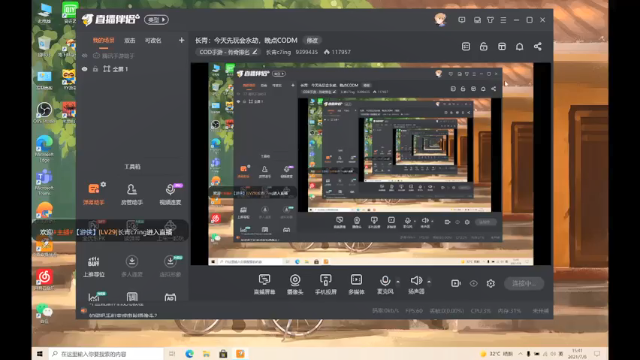Add a 手机投屏 phone cast source

pos(325,284)
